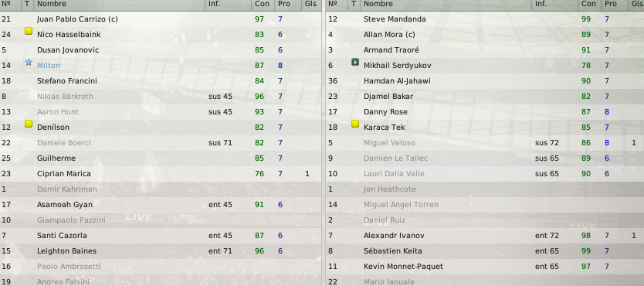Sort right table by Pro column header

[x=611, y=4]
